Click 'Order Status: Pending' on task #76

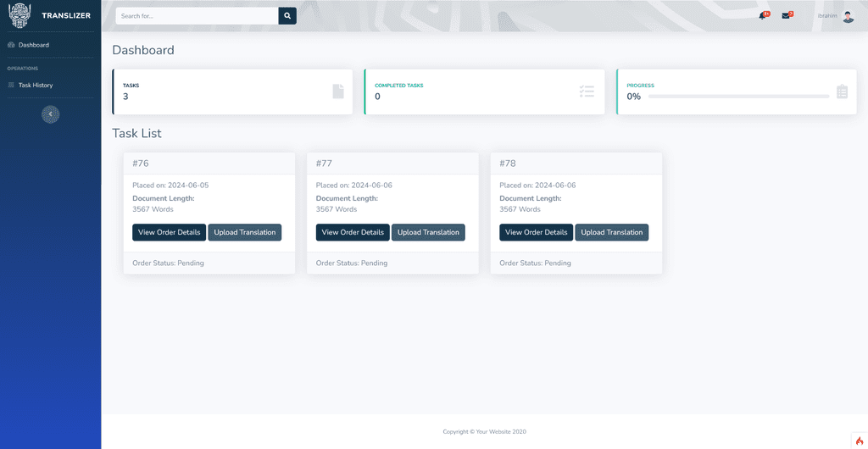[x=169, y=263]
